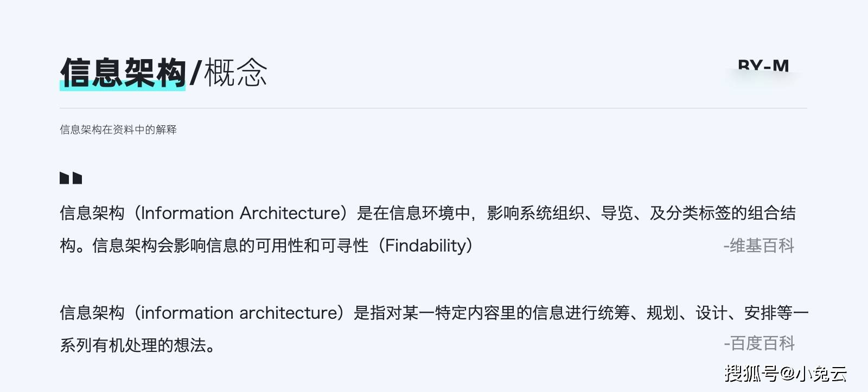Click the 概念 heading text

pyautogui.click(x=235, y=73)
